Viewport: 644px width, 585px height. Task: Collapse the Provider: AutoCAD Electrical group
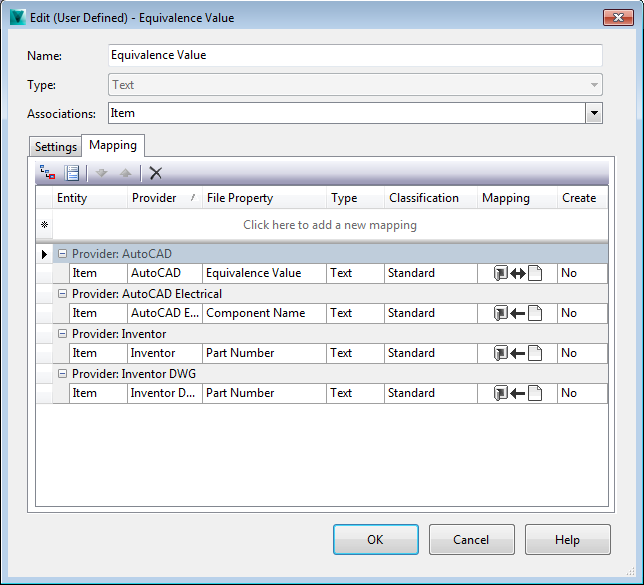62,293
